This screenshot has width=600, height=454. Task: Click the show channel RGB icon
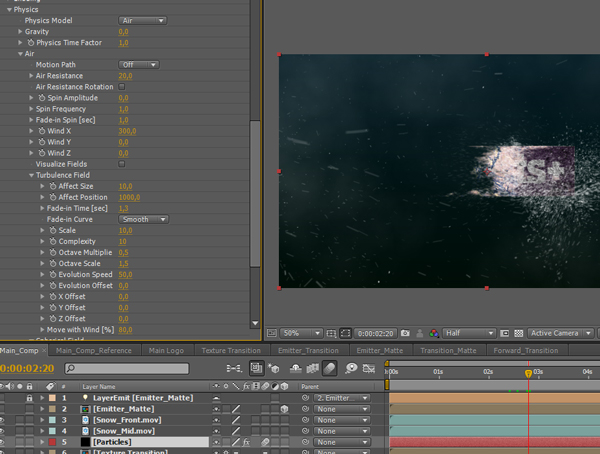(x=433, y=333)
